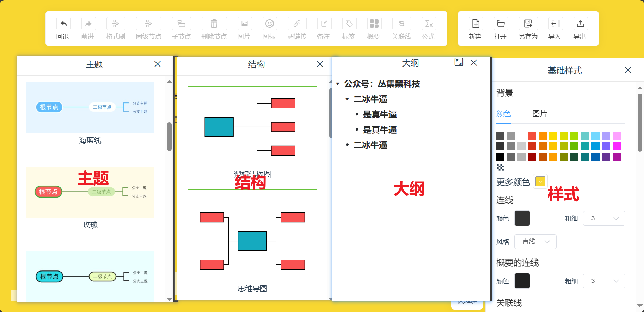Viewport: 644px width, 312px height.
Task: Open the 连线 粗细 dropdown
Action: (604, 218)
